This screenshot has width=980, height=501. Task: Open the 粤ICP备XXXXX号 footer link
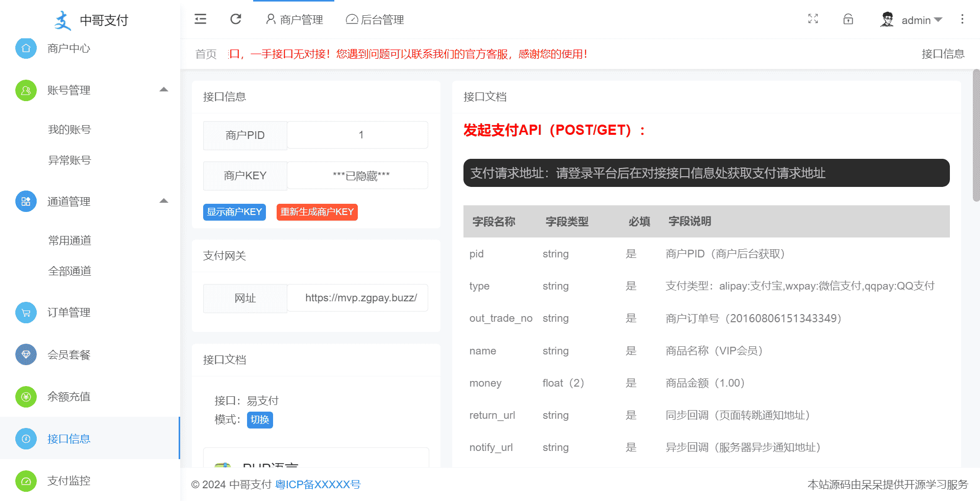click(317, 485)
